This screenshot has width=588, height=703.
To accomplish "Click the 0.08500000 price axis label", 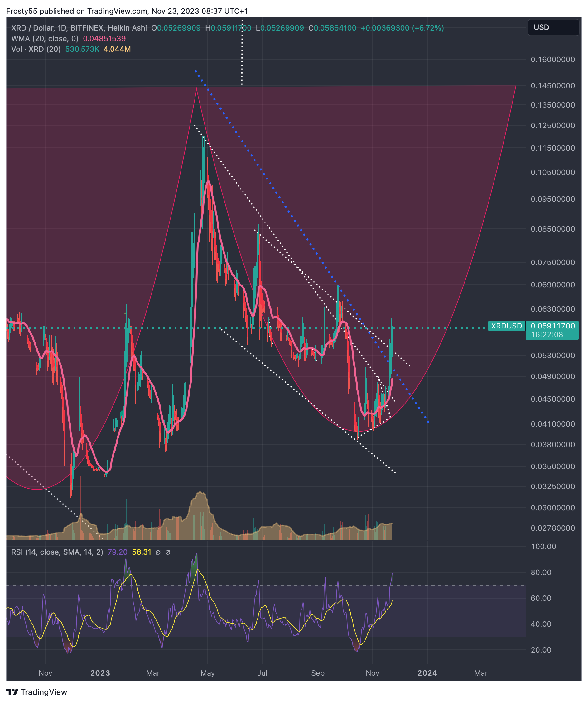I will pos(553,229).
